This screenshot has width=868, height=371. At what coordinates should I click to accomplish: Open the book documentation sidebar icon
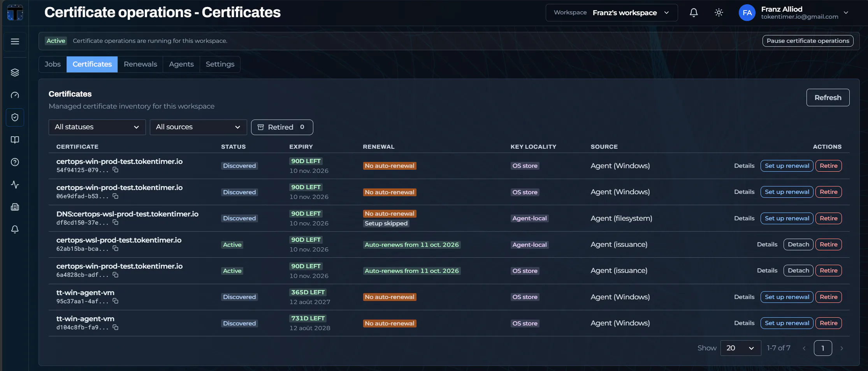point(15,140)
